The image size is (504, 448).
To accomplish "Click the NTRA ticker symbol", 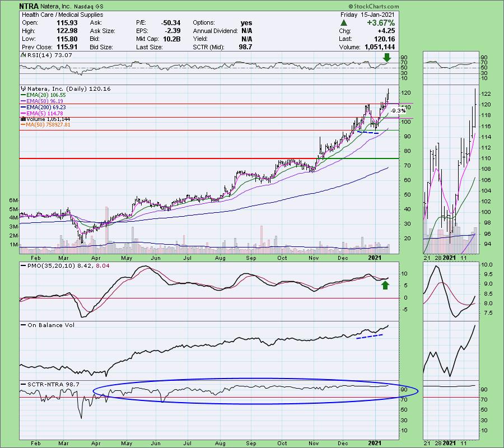I will pos(29,6).
